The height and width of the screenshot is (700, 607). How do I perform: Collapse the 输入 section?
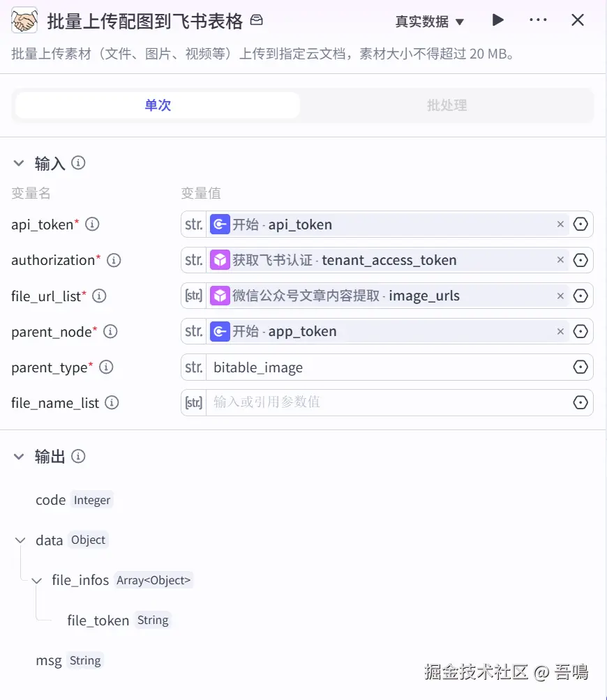[19, 163]
